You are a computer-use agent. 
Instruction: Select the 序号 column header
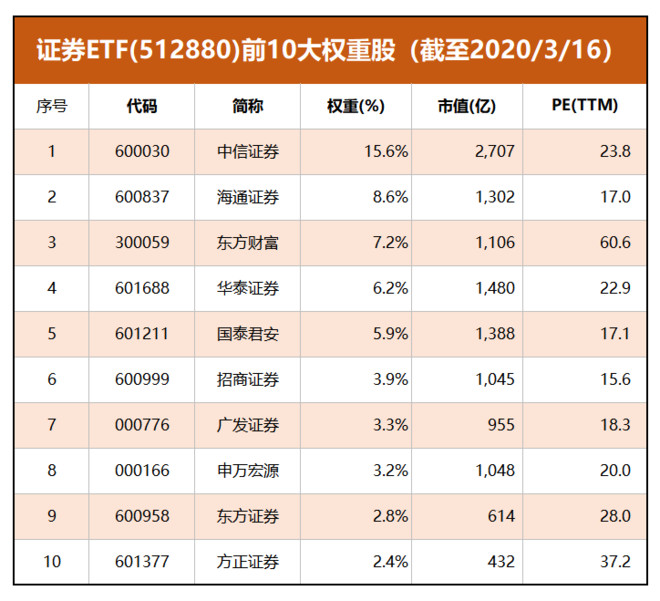[51, 106]
